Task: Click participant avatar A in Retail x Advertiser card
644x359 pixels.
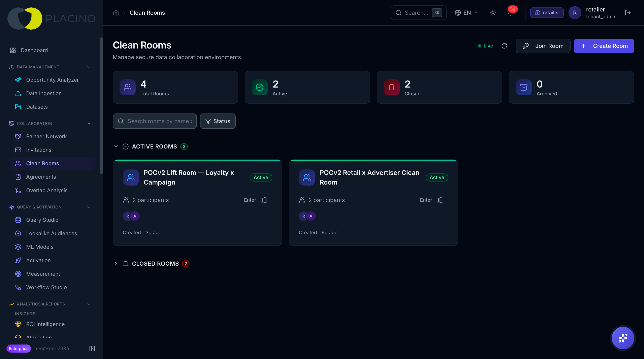Action: point(311,216)
